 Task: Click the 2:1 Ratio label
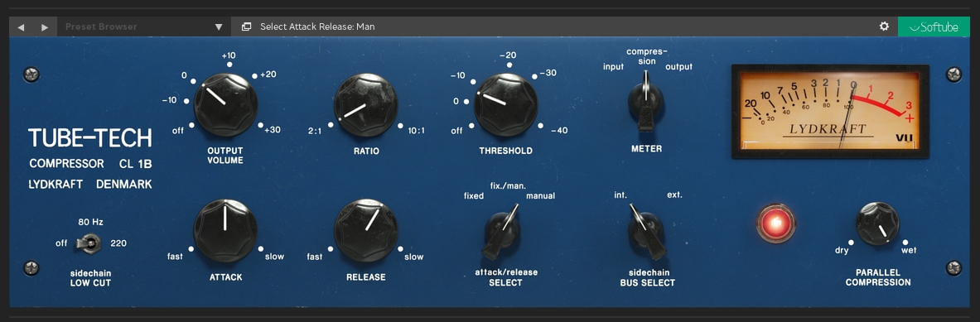316,131
